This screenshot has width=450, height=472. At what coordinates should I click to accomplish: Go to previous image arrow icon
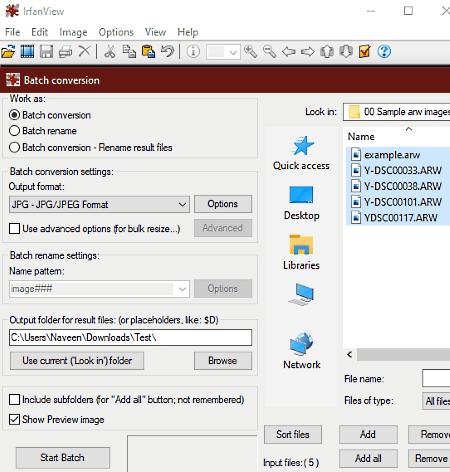click(x=289, y=52)
